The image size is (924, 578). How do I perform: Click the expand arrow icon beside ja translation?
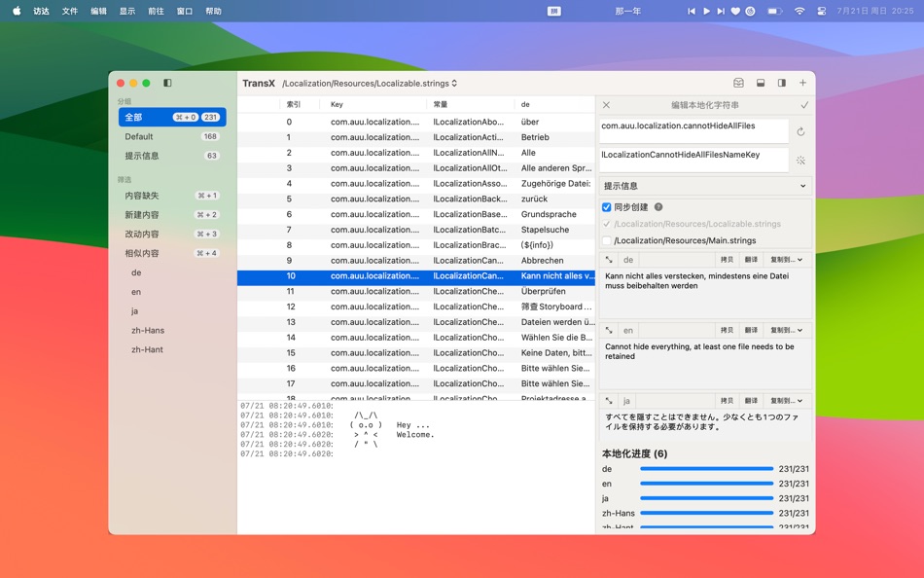click(609, 400)
